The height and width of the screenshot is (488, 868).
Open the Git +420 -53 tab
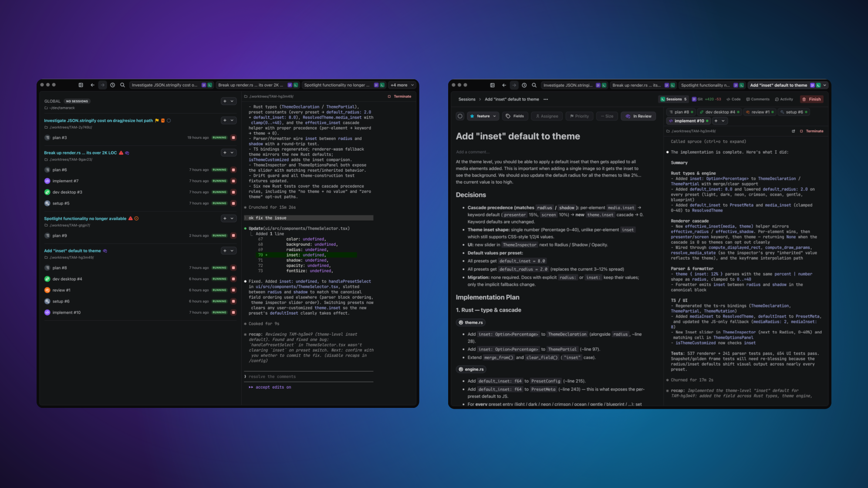(x=706, y=99)
